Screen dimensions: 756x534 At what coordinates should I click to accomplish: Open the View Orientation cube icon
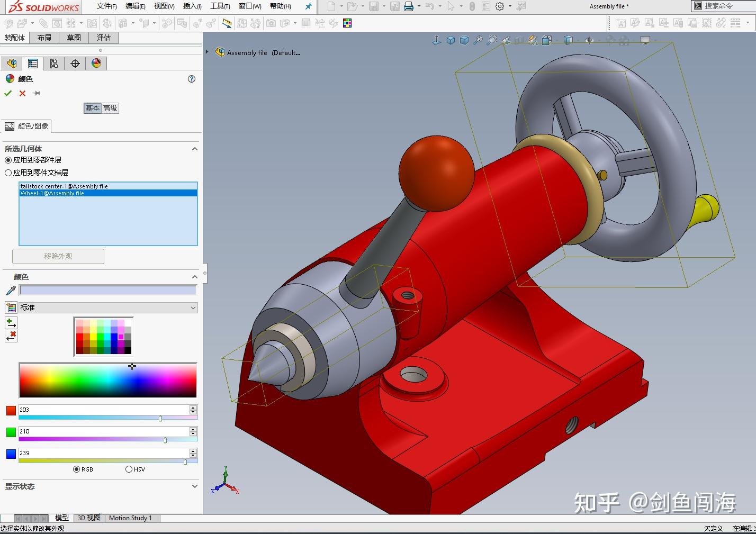coord(451,40)
